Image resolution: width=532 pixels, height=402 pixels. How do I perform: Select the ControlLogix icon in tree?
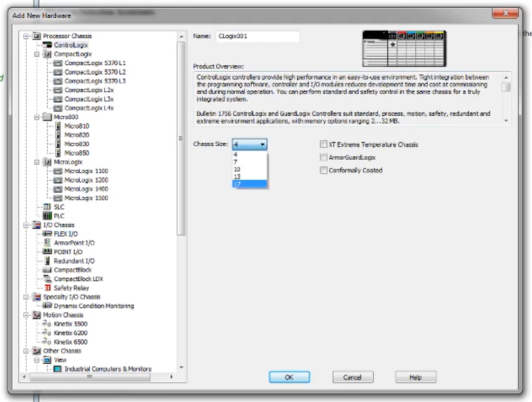click(47, 45)
